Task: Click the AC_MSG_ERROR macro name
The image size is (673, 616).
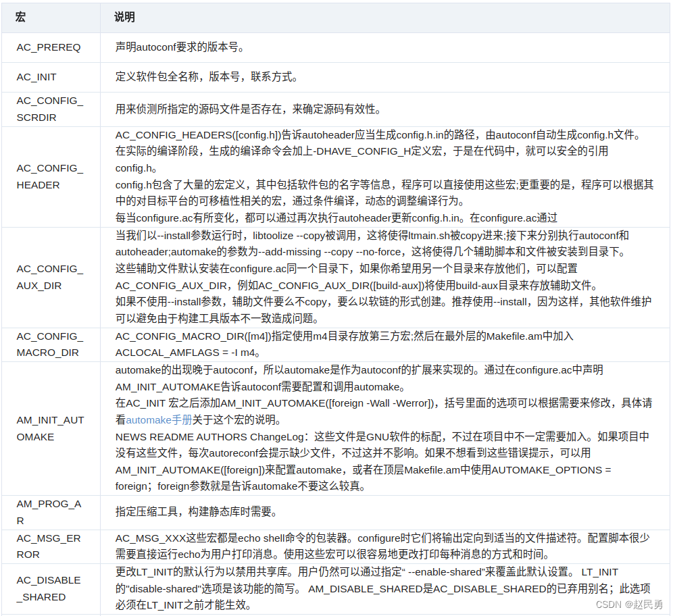Action: (49, 546)
